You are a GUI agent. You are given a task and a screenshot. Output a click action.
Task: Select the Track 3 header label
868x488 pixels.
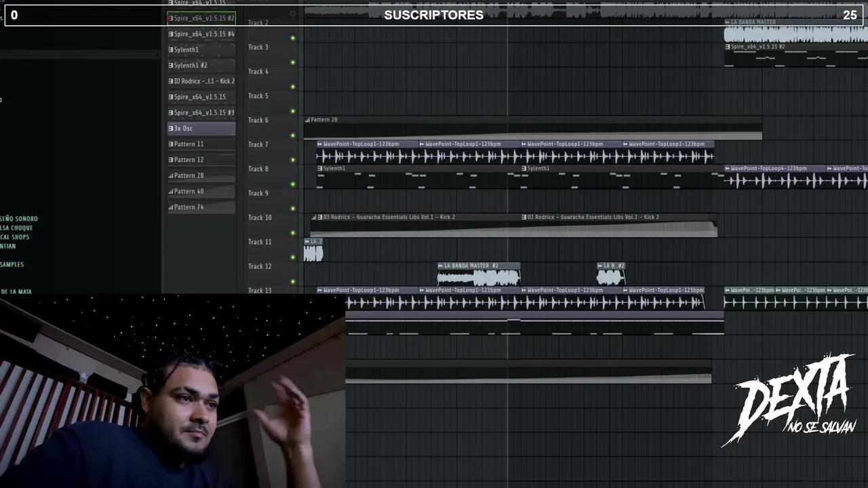[x=258, y=47]
